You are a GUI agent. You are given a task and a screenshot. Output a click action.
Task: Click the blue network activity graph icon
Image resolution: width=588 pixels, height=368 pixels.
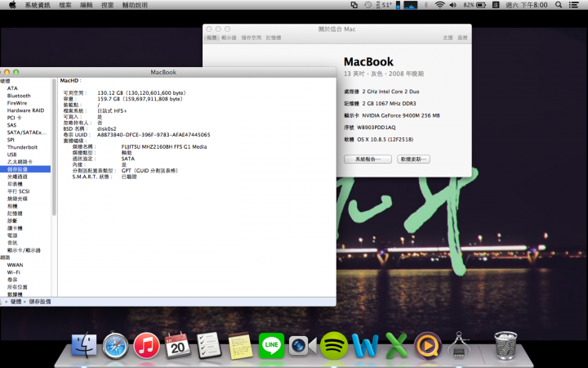coord(411,5)
